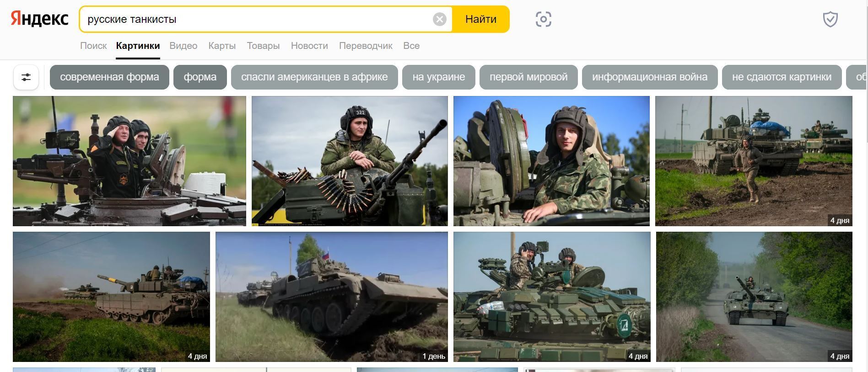The width and height of the screenshot is (868, 372).
Task: Switch to the Поиск tab
Action: tap(93, 46)
